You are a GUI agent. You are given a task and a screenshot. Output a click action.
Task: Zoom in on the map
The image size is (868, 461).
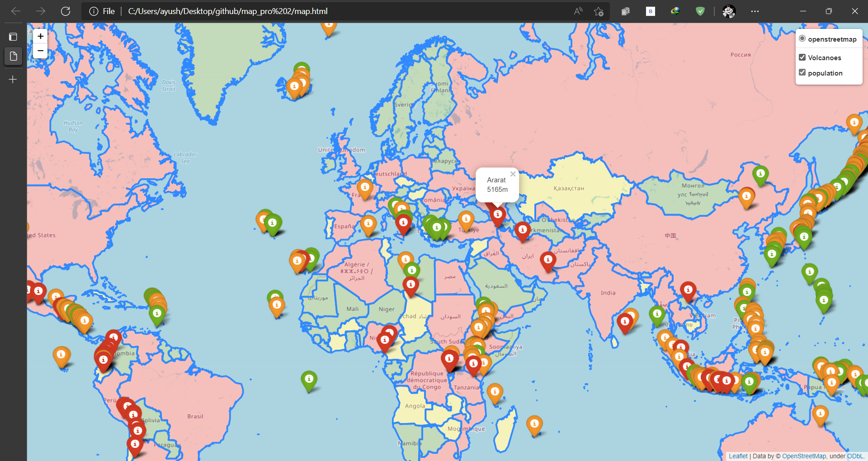40,36
